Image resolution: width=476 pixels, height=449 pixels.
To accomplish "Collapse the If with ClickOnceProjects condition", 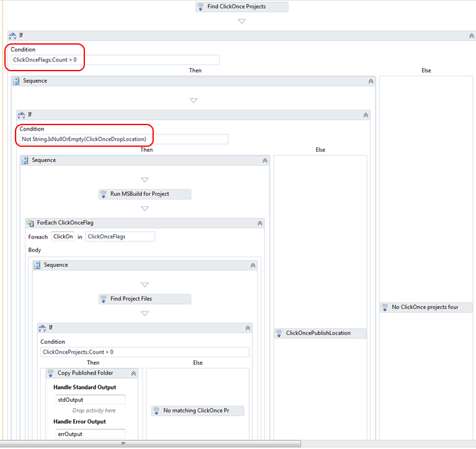I will coord(248,328).
